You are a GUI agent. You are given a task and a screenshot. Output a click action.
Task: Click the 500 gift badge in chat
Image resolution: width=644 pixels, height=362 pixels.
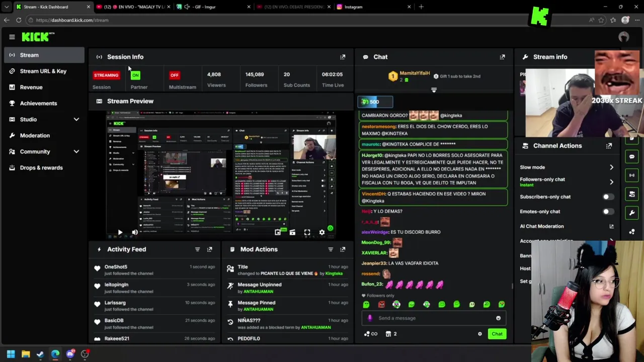point(375,102)
